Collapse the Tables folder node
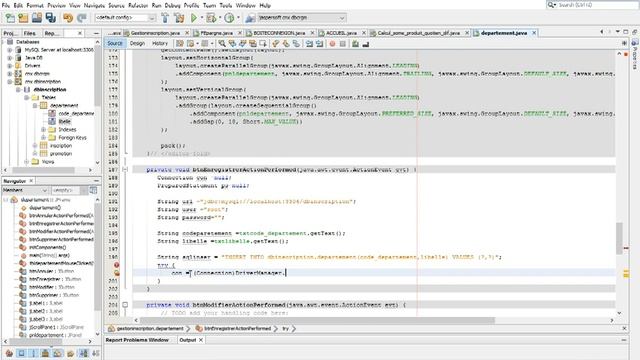Viewport: 640px width, 360px height. (x=27, y=98)
